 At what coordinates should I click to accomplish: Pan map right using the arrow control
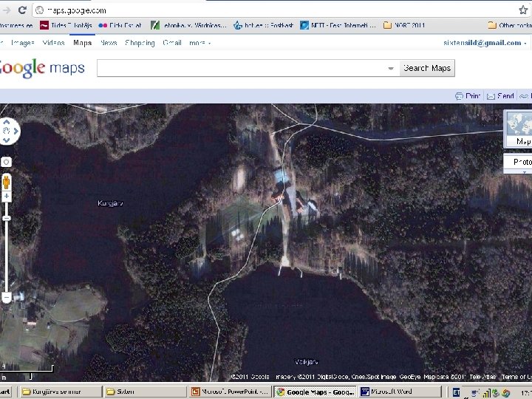[16, 132]
